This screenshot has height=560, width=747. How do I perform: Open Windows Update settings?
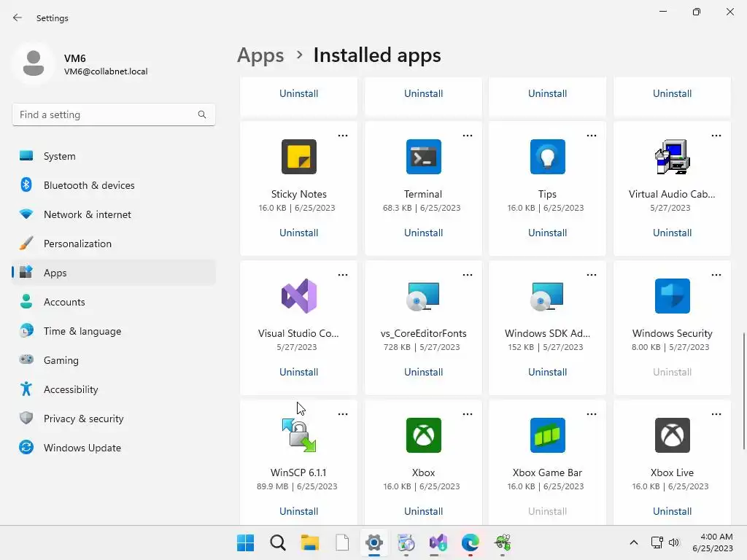pyautogui.click(x=114, y=448)
